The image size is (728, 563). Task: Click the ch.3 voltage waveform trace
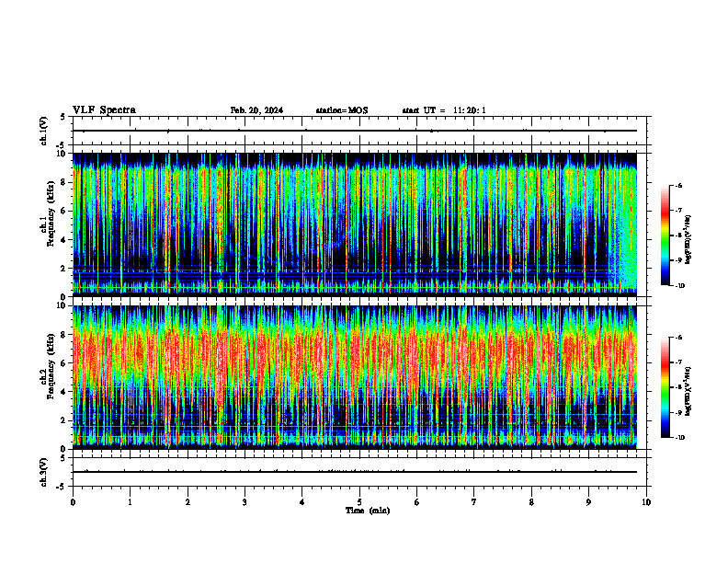pos(355,472)
